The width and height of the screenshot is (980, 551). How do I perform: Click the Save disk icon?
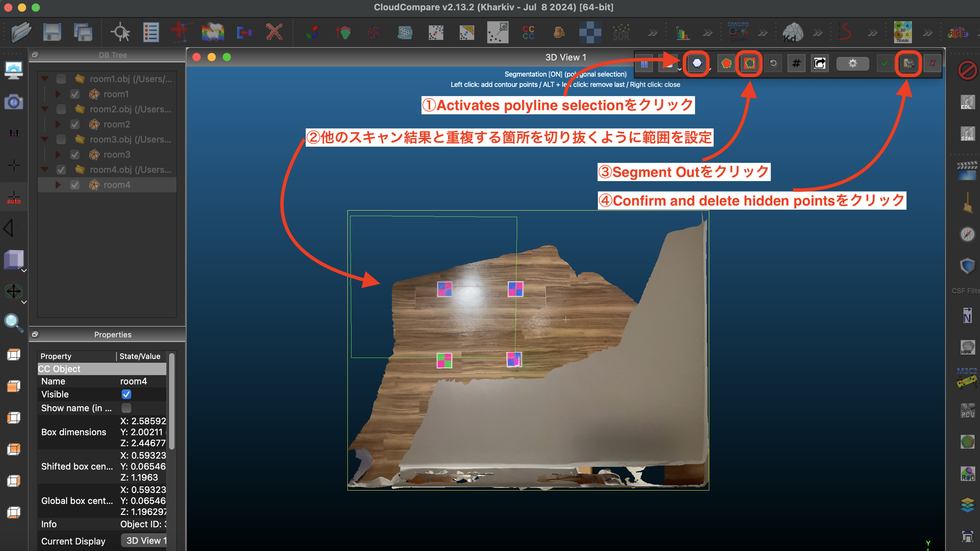[x=52, y=32]
